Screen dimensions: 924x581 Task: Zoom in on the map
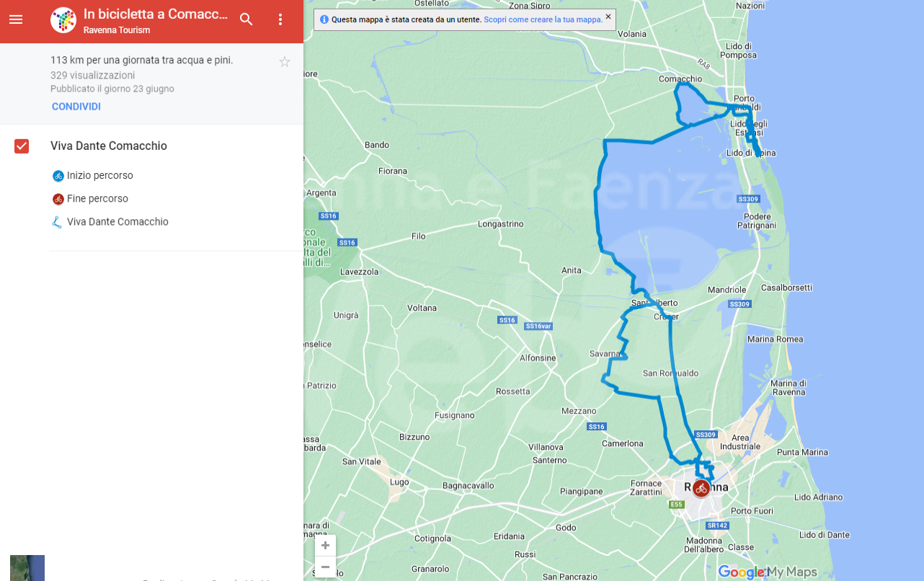click(x=325, y=546)
